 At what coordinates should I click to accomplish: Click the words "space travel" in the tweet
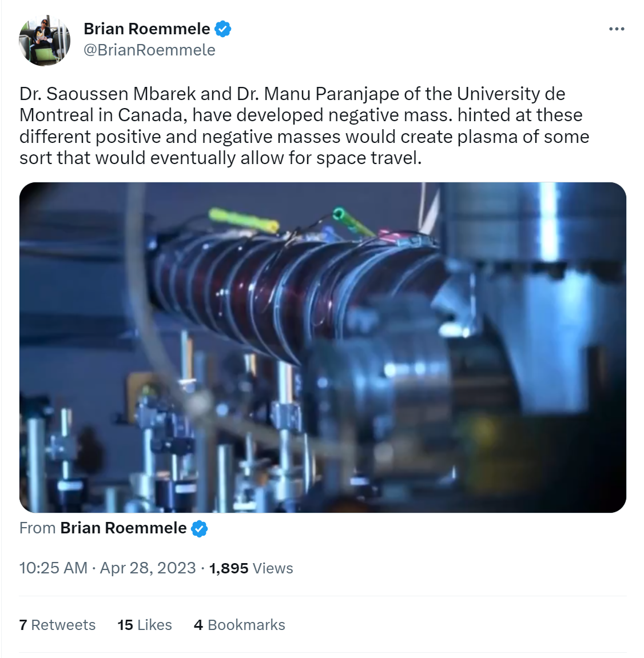[368, 158]
